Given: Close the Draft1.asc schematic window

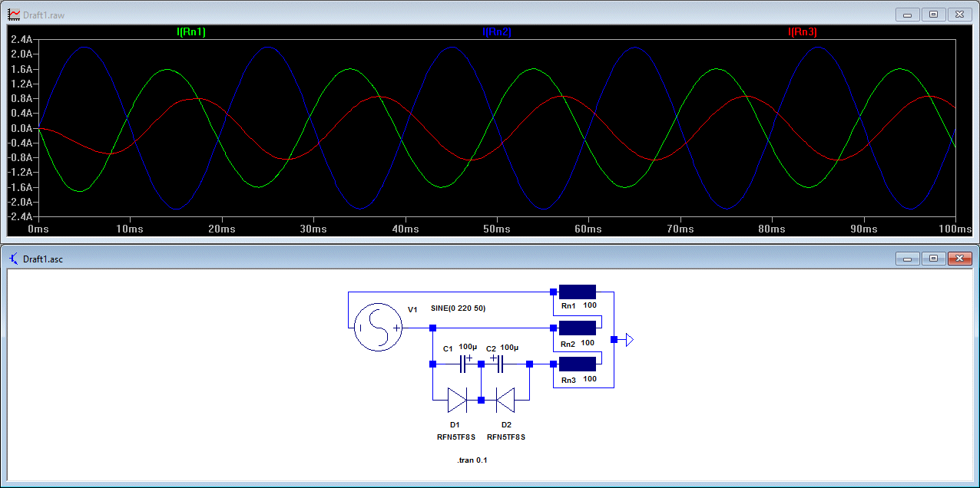Looking at the screenshot, I should pyautogui.click(x=959, y=259).
